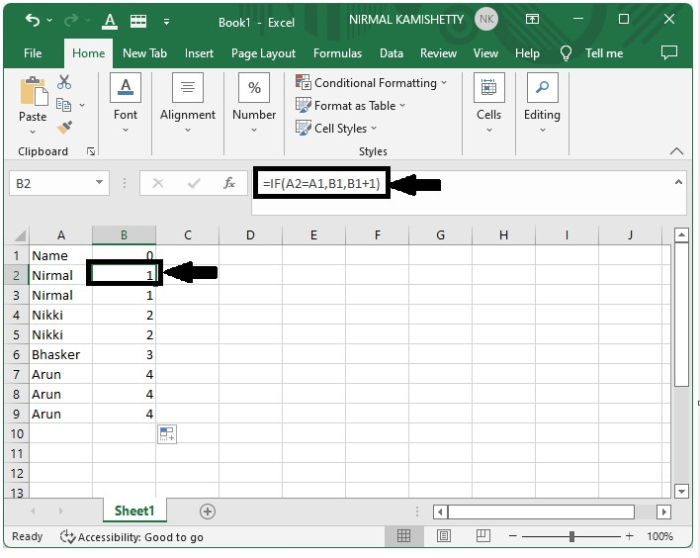Image resolution: width=700 pixels, height=558 pixels.
Task: Select the Name header cell A1
Action: tap(61, 256)
